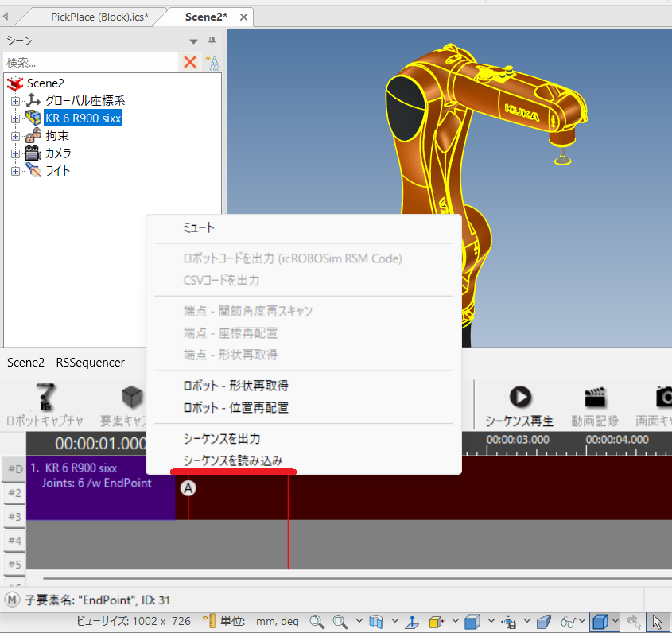Image resolution: width=672 pixels, height=633 pixels.
Task: Select the グローバル座標系 tree item
Action: tap(85, 101)
